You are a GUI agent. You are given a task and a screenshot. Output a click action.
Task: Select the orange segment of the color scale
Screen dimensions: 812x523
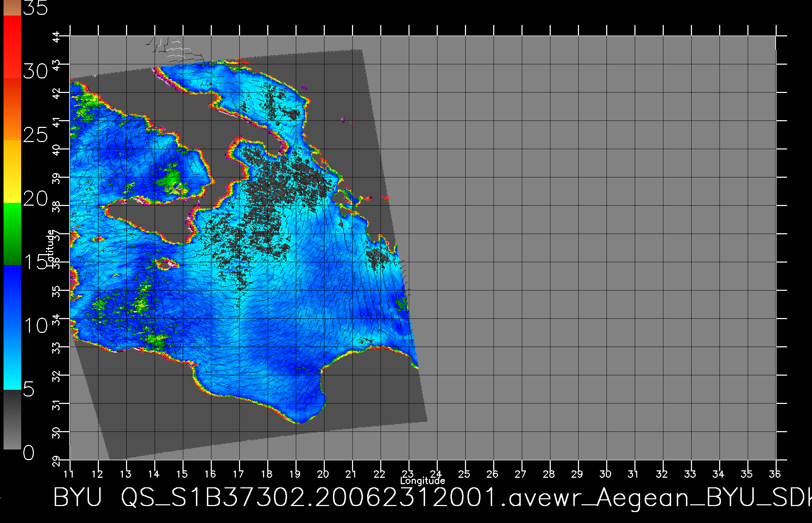click(x=12, y=110)
